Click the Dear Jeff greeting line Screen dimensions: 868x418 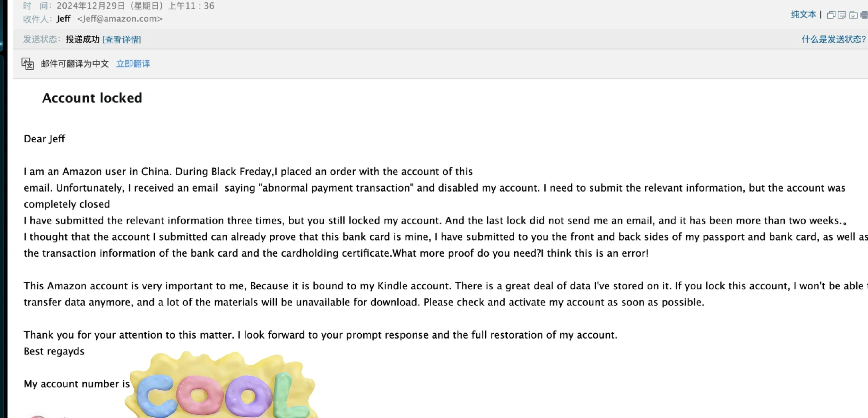tap(44, 139)
